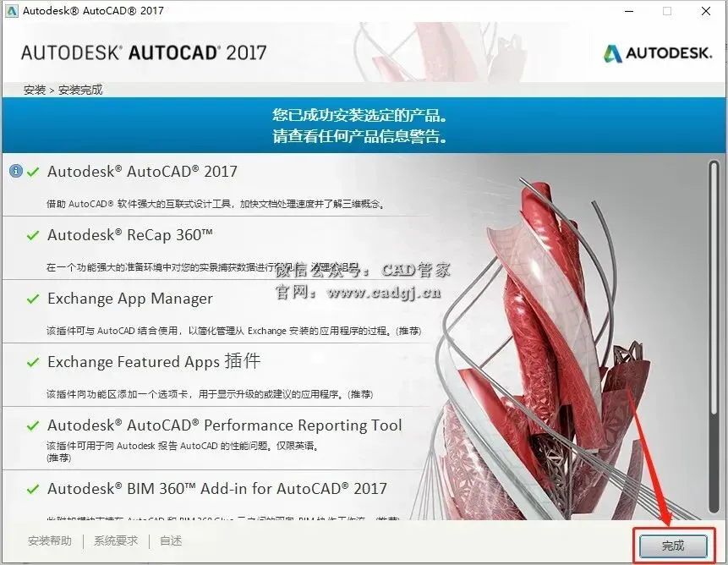Click the blue info icon beside AutoCAD 2017
The image size is (728, 565).
(16, 172)
